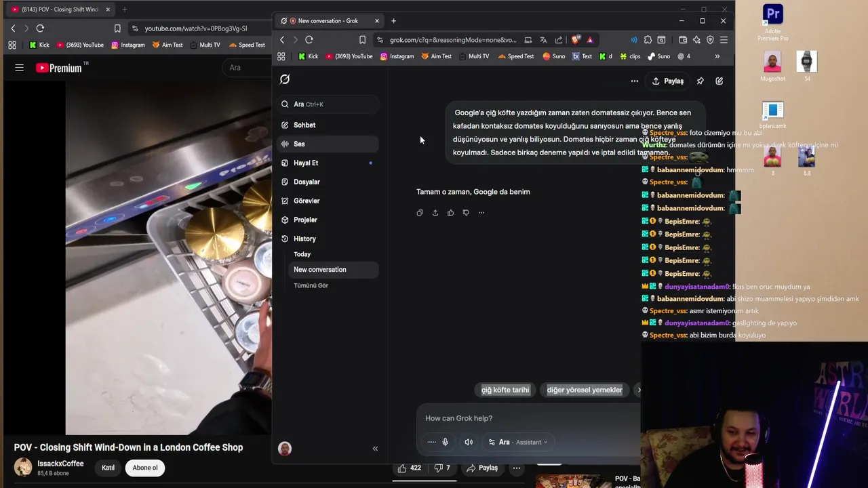This screenshot has width=868, height=488.
Task: Activate the microphone voice input in Grok
Action: click(446, 442)
